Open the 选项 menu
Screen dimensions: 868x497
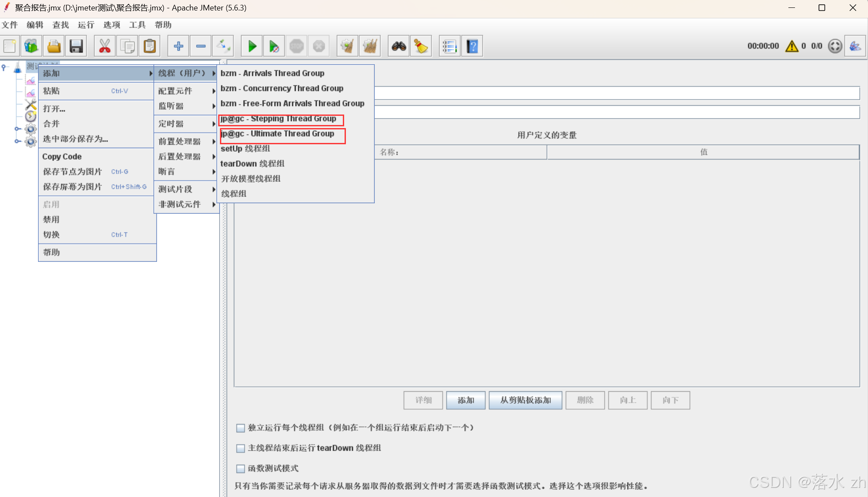coord(112,25)
